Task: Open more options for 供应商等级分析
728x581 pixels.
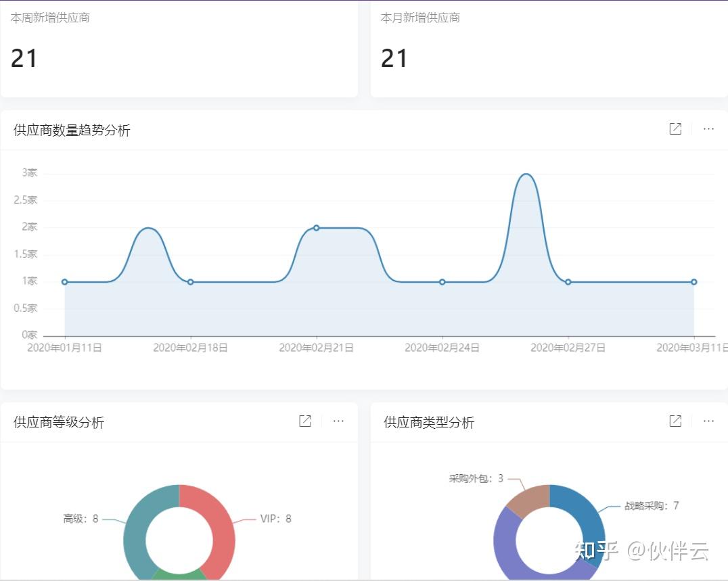Action: coord(338,421)
